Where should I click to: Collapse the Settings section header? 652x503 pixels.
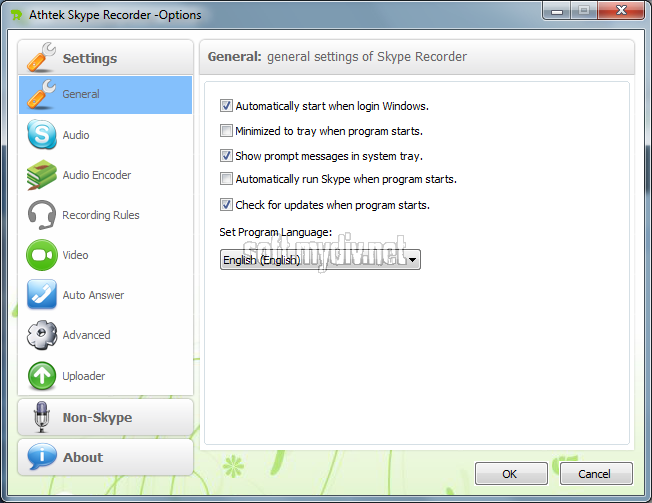click(106, 58)
